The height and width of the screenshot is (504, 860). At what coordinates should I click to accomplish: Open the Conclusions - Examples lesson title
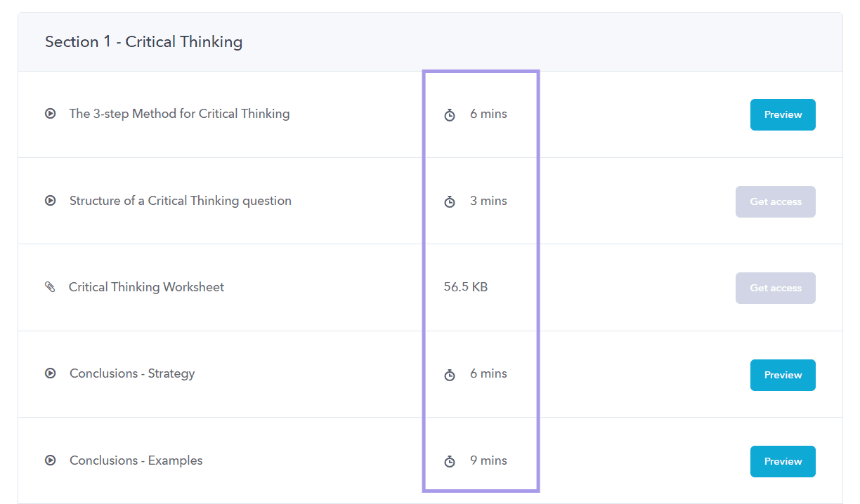pyautogui.click(x=136, y=460)
